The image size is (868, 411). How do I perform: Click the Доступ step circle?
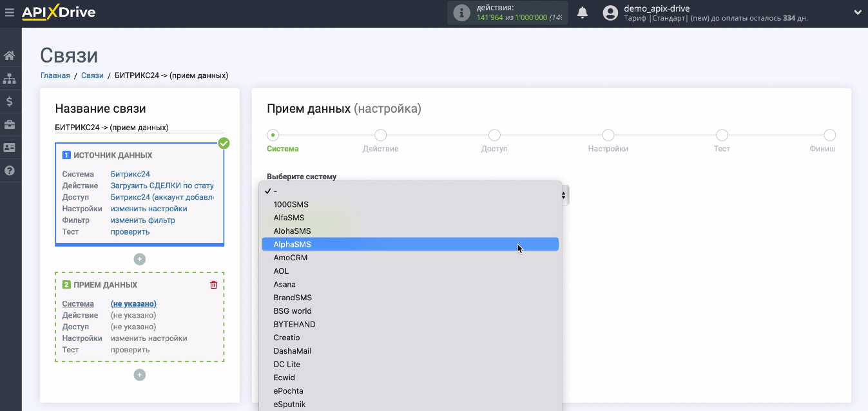pyautogui.click(x=494, y=135)
